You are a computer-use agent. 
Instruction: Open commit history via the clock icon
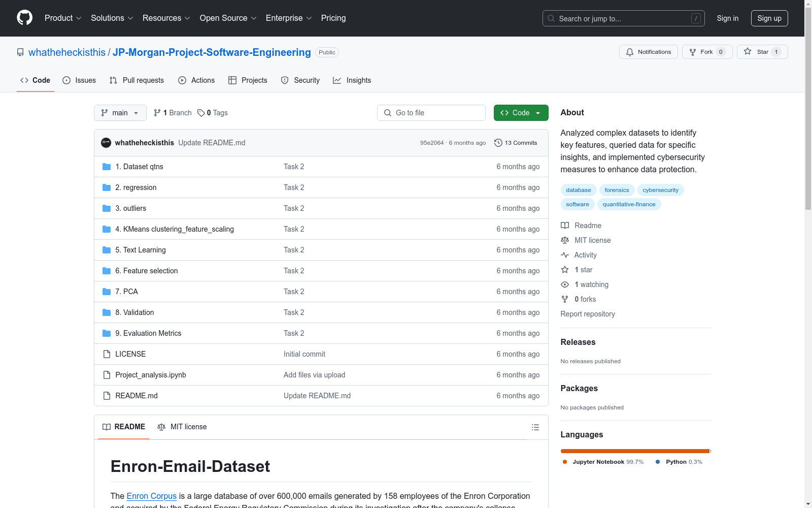click(497, 143)
